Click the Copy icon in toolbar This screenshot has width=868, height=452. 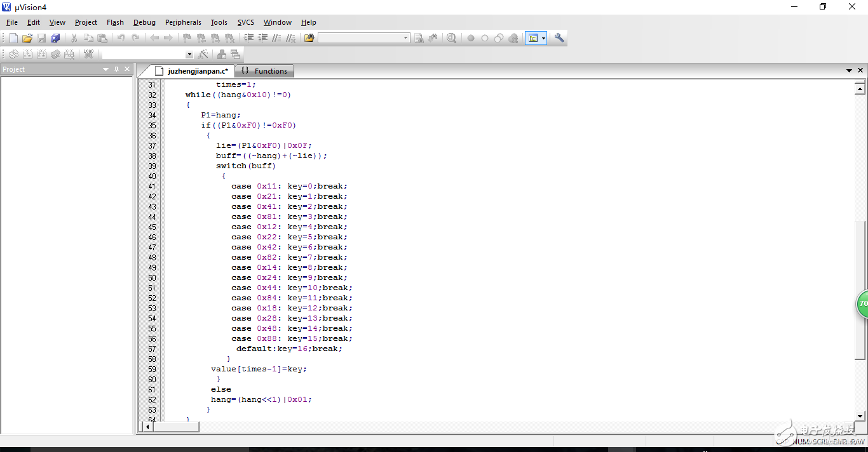point(88,38)
